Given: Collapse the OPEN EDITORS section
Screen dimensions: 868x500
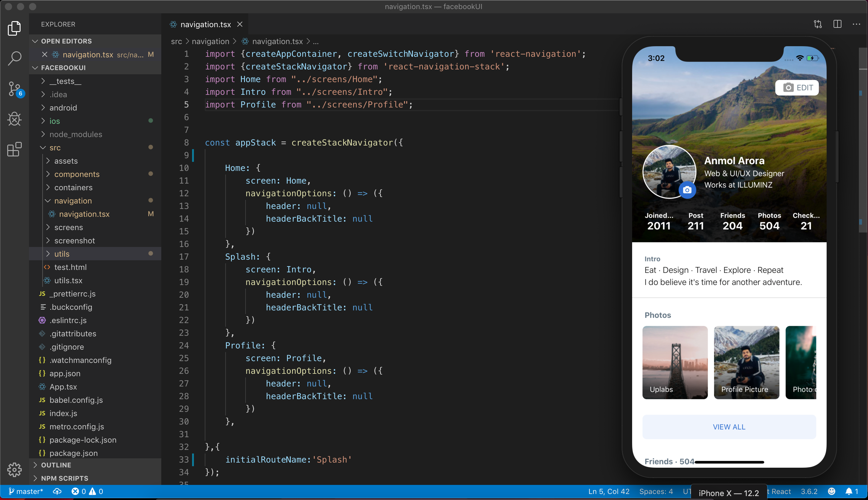Looking at the screenshot, I should [66, 41].
